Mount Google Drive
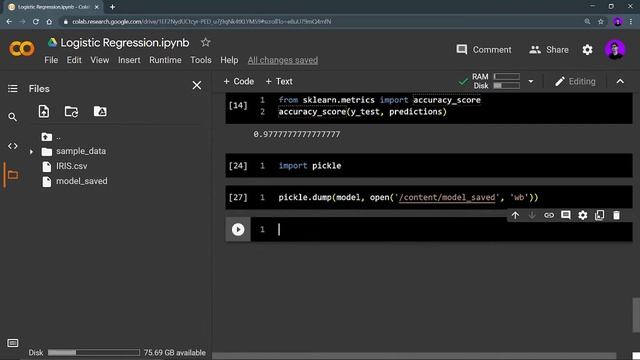This screenshot has width=640, height=360. pyautogui.click(x=100, y=111)
